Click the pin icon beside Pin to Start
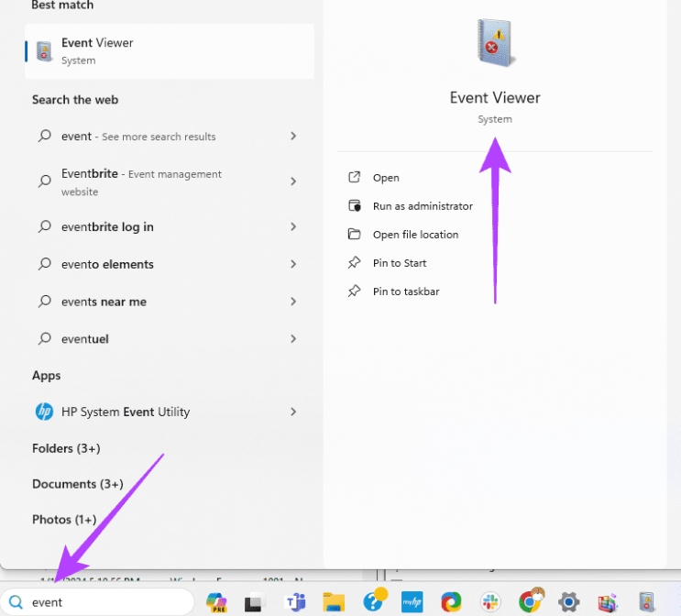Viewport: 681px width, 616px height. (355, 262)
